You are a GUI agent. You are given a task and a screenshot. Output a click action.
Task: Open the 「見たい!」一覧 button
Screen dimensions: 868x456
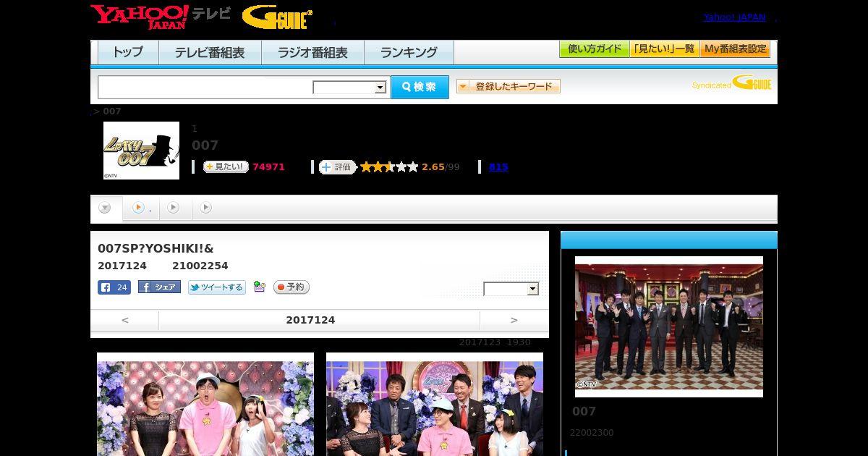[664, 49]
